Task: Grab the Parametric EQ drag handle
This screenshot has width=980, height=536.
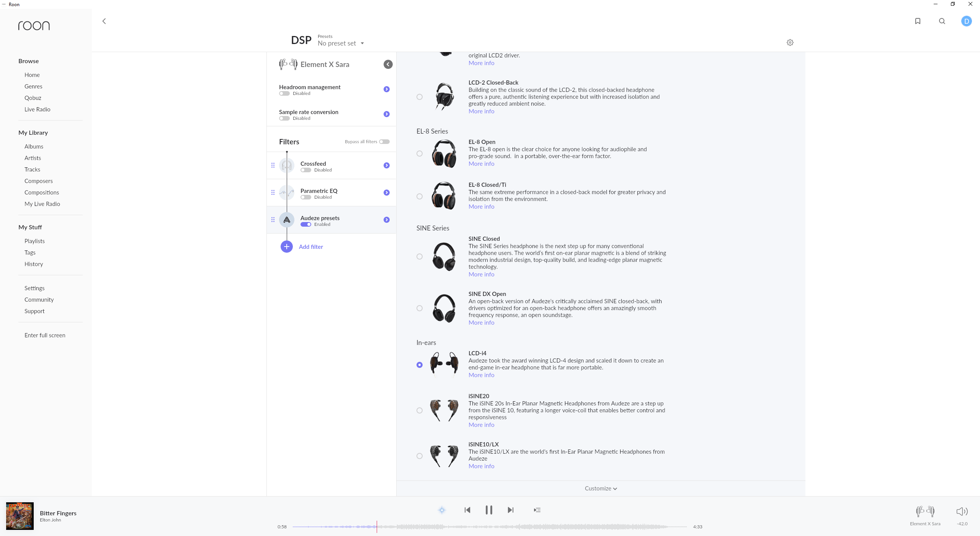Action: coord(273,193)
